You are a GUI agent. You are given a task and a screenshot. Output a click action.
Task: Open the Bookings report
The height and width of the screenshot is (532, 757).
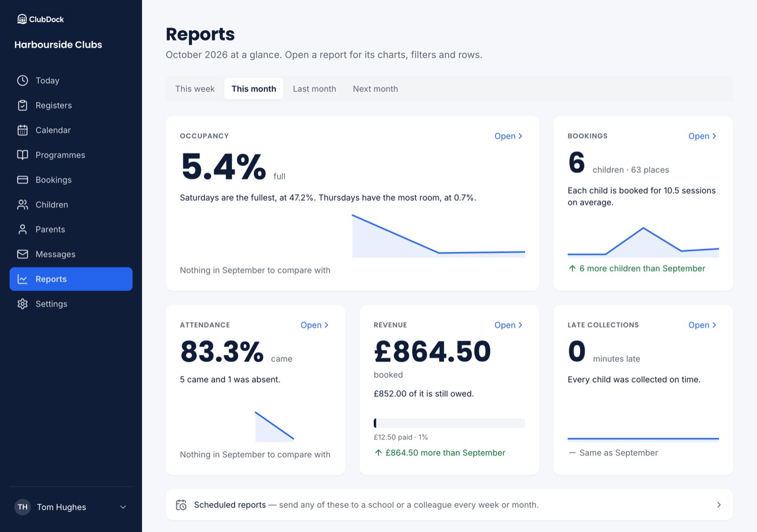(x=702, y=136)
